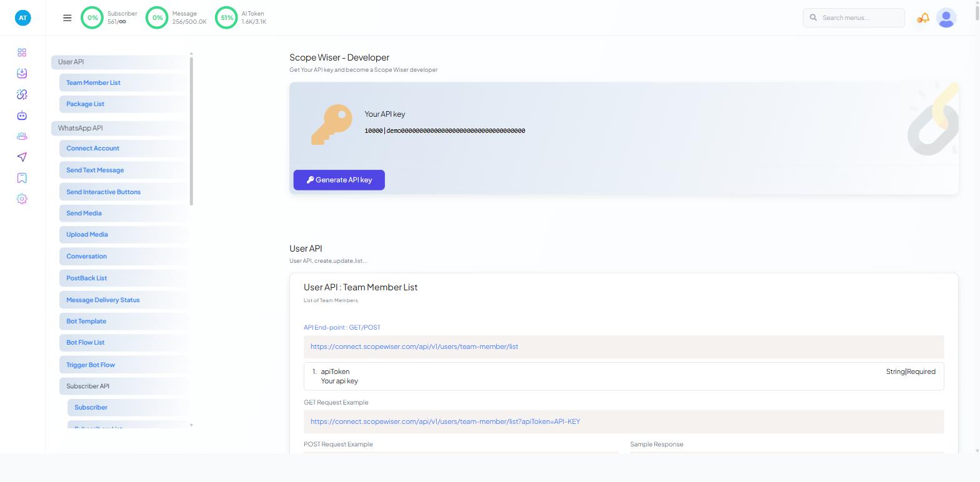Open Bot Flow List menu item
Screen dimensions: 980x482
click(124, 342)
